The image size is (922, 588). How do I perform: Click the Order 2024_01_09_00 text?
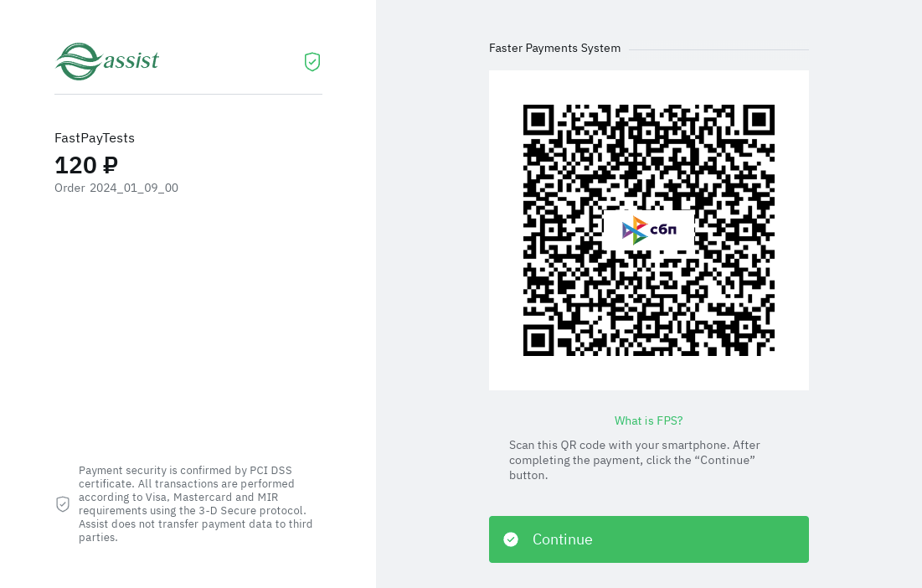pyautogui.click(x=116, y=188)
